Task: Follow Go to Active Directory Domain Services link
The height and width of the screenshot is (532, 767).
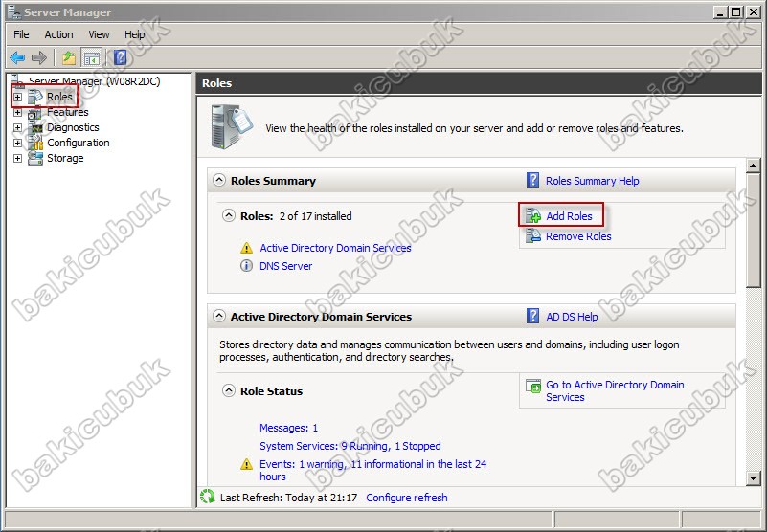Action: click(615, 390)
